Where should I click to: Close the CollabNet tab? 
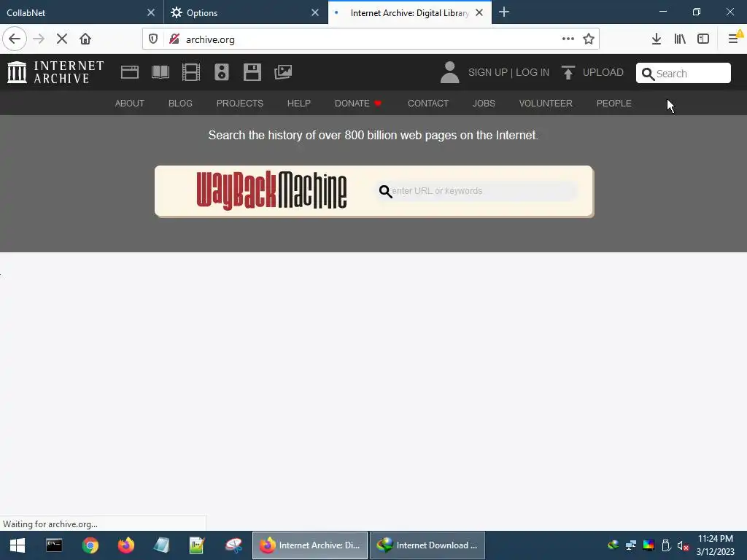click(x=151, y=13)
